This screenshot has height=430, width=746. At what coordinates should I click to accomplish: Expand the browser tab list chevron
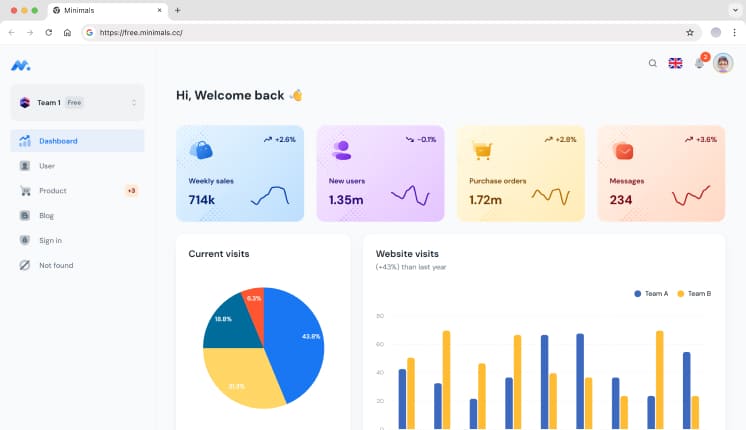(735, 10)
